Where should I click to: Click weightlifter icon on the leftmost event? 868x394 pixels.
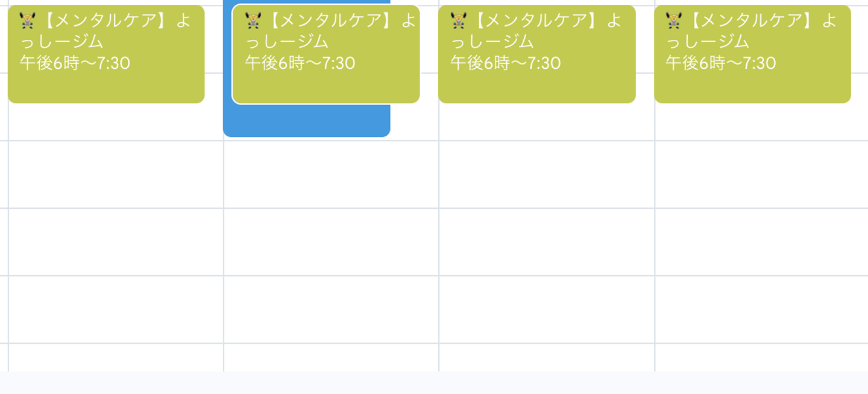[x=28, y=21]
